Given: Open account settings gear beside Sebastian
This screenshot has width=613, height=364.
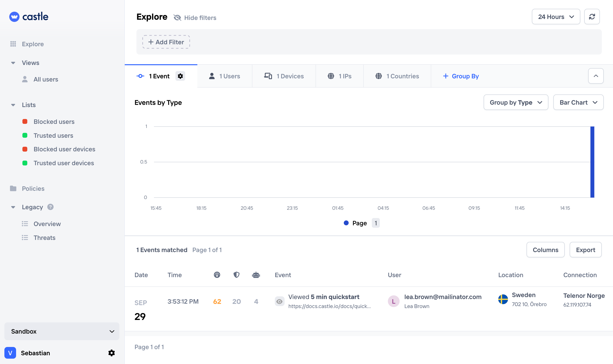Looking at the screenshot, I should coord(112,353).
